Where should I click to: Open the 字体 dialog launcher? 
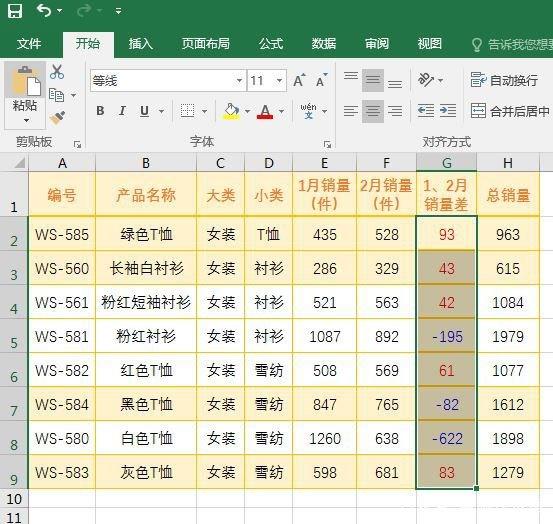coord(327,144)
